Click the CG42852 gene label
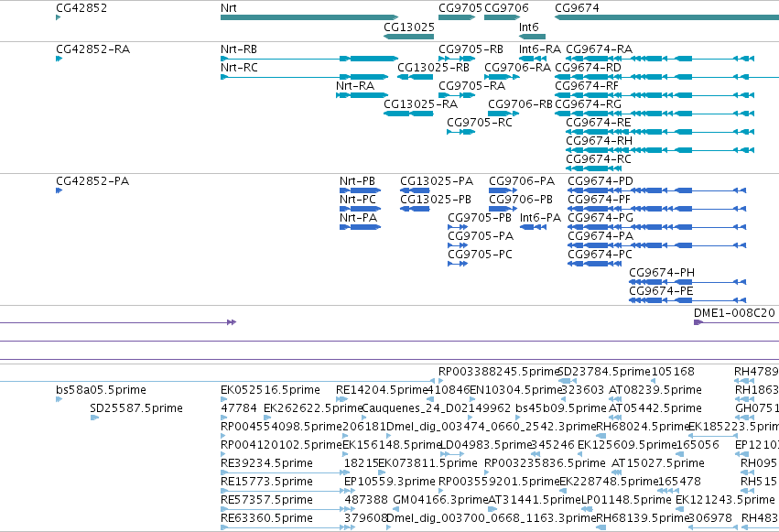 pos(81,8)
